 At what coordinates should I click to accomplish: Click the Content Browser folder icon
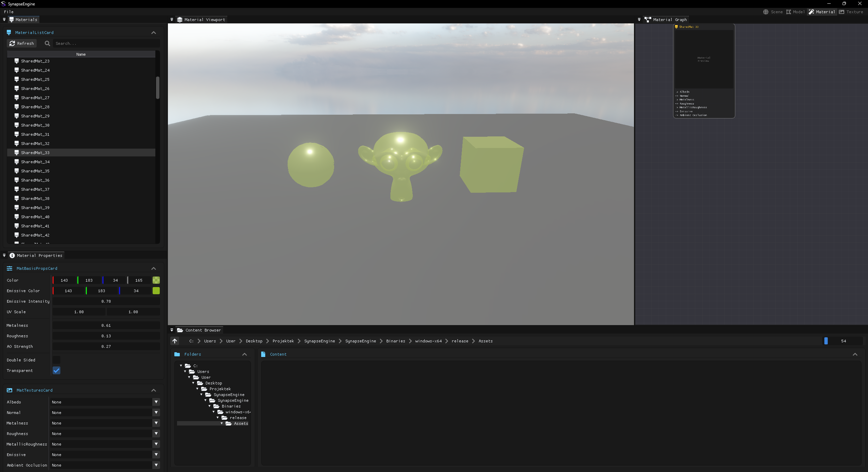tap(180, 330)
